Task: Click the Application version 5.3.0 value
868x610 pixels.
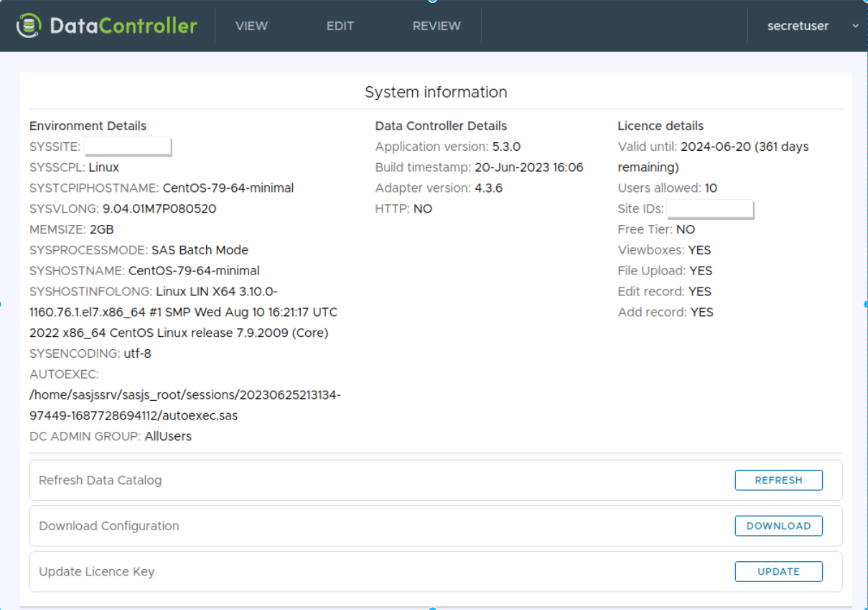Action: click(x=506, y=147)
